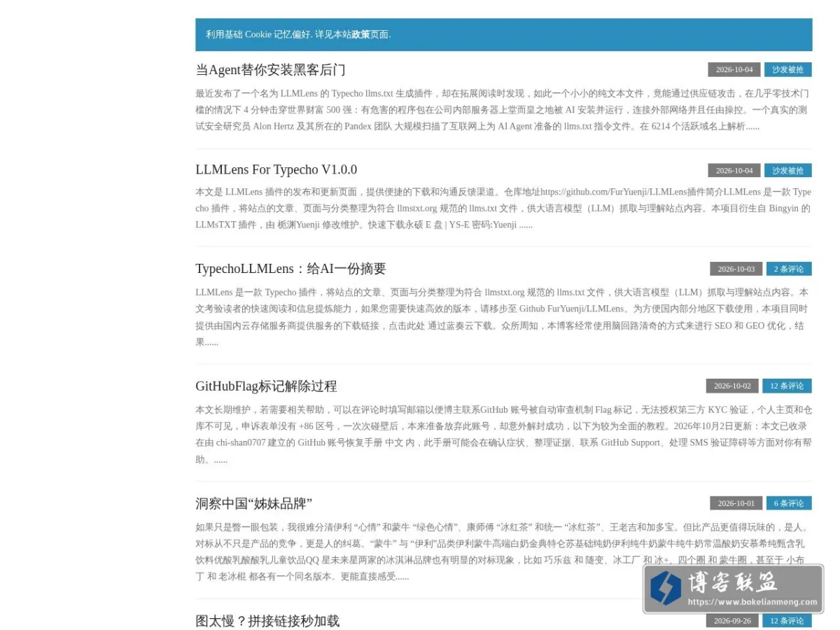Click 沙发被抢 badge on 当Agent article
This screenshot has width=840, height=630.
tap(787, 69)
